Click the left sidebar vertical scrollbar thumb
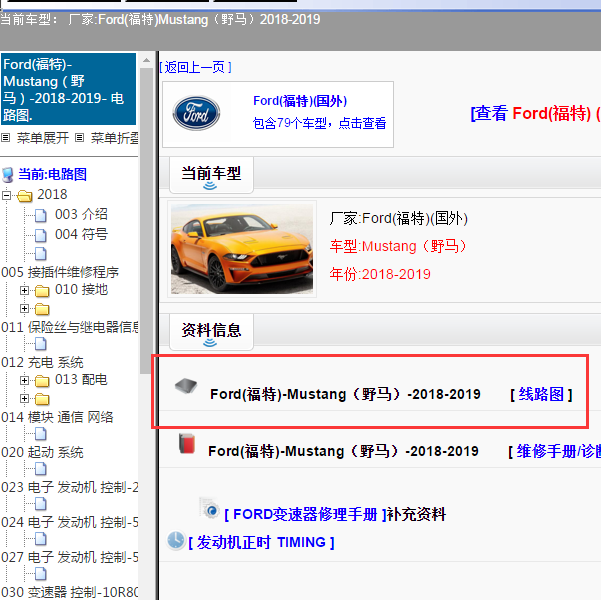The height and width of the screenshot is (600, 601). tap(146, 221)
